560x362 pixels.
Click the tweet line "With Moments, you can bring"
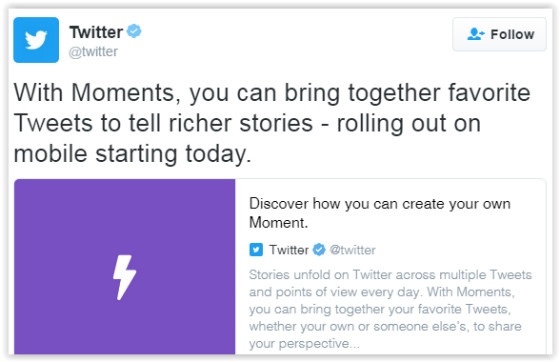[x=272, y=93]
